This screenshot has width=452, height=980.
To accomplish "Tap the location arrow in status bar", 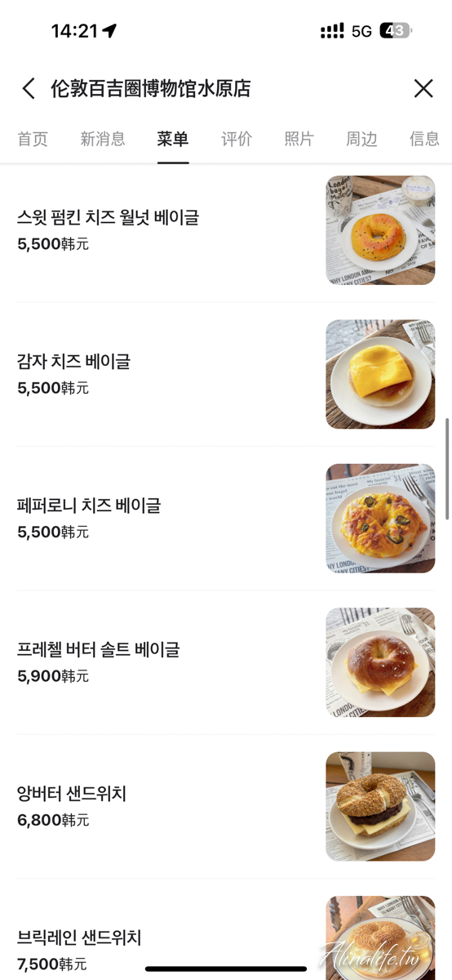I will 109,31.
